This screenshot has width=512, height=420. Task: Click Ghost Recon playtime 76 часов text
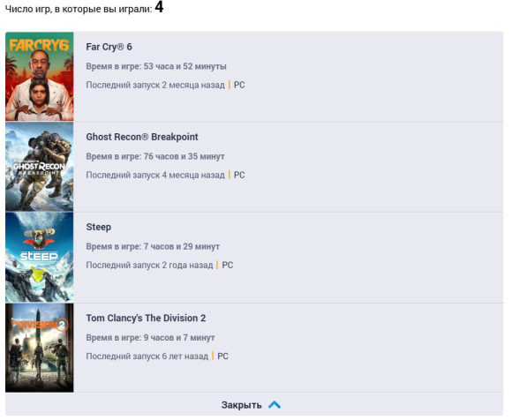point(155,156)
